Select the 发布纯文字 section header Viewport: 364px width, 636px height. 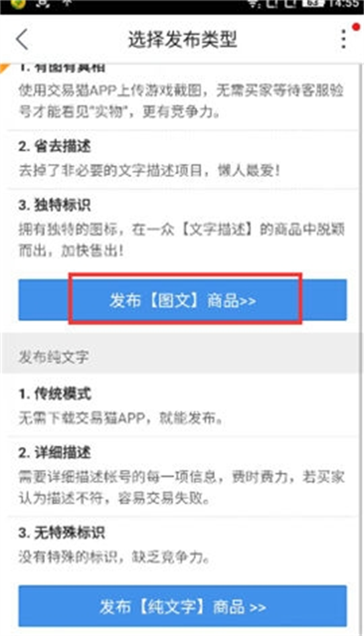coord(182,357)
